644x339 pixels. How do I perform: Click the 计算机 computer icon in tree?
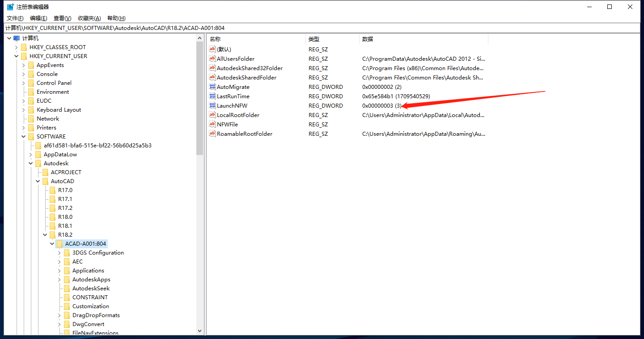pos(17,38)
